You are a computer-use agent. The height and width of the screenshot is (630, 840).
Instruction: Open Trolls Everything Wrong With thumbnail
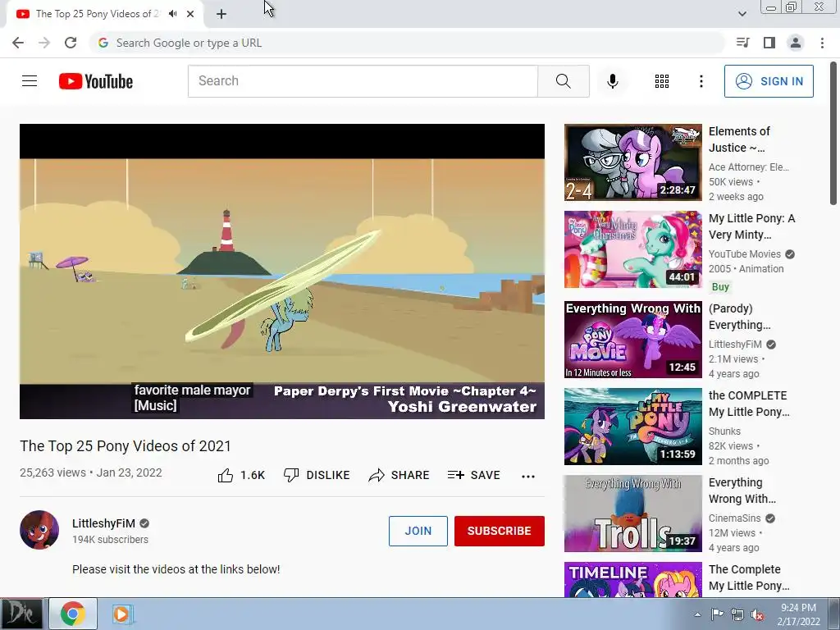[633, 514]
